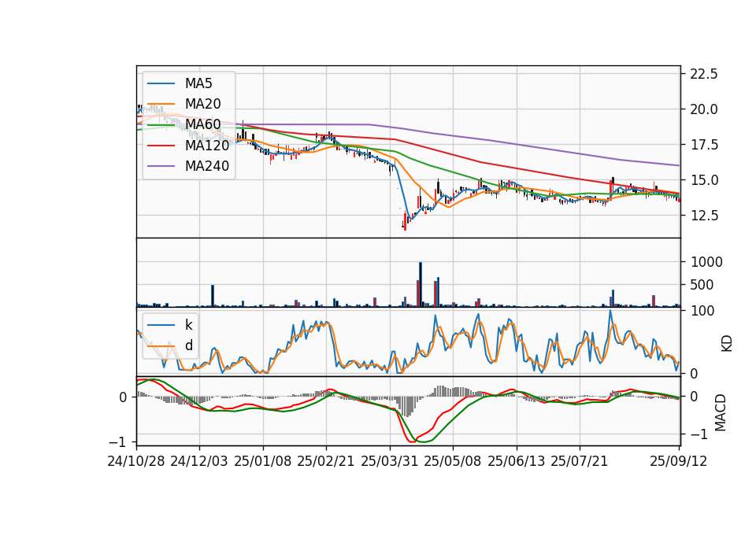Click the 500 volume axis label
The height and width of the screenshot is (543, 756).
coord(702,285)
